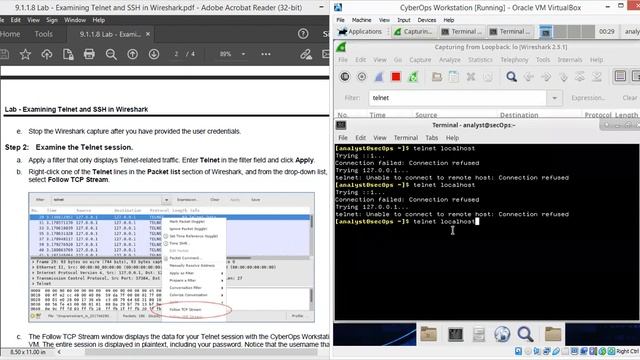Image resolution: width=640 pixels, height=360 pixels.
Task: Click Wireshark go to last packet icon
Action: pos(597,77)
